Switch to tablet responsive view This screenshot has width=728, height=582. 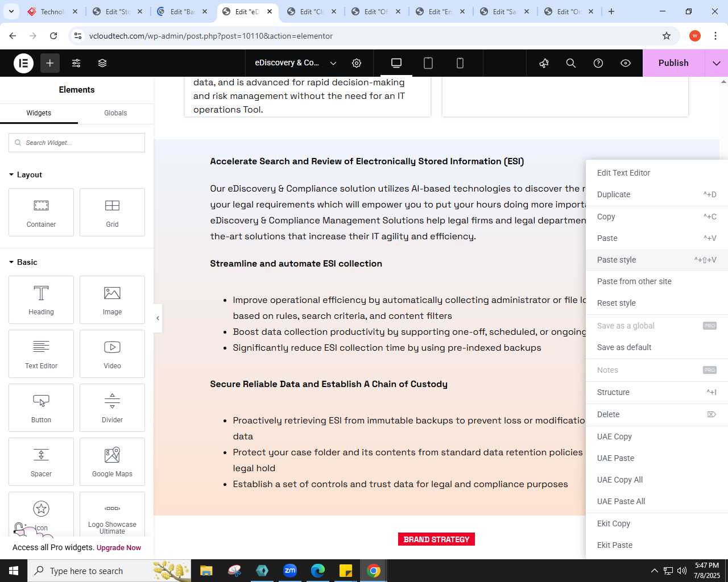pyautogui.click(x=428, y=63)
